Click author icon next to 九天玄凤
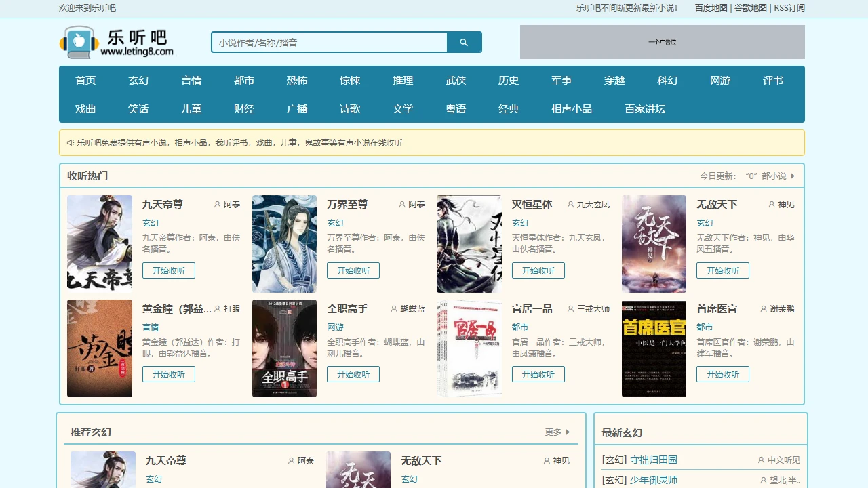 pos(570,205)
